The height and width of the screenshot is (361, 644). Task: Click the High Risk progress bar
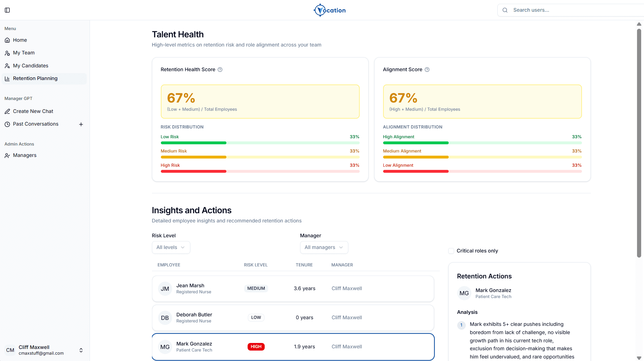click(x=260, y=171)
